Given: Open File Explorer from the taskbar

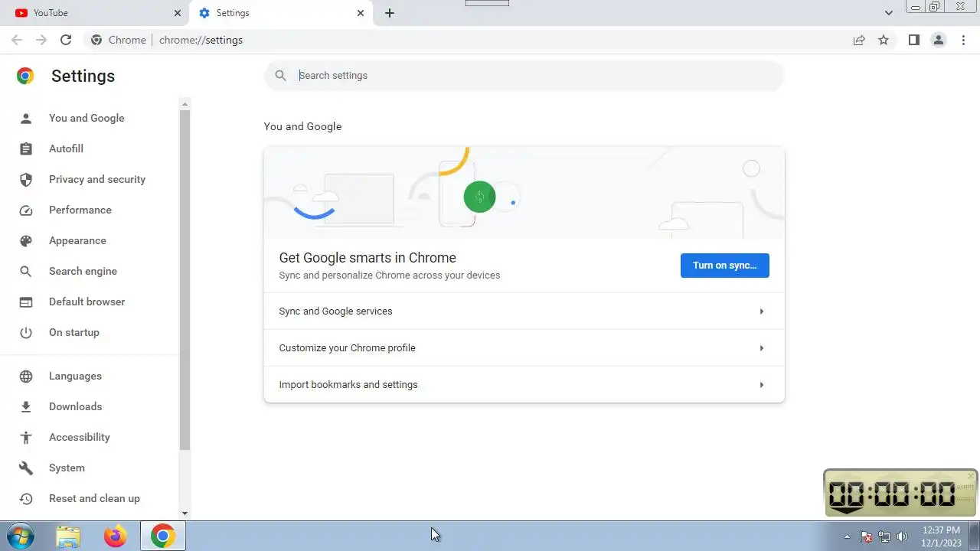Looking at the screenshot, I should point(68,536).
